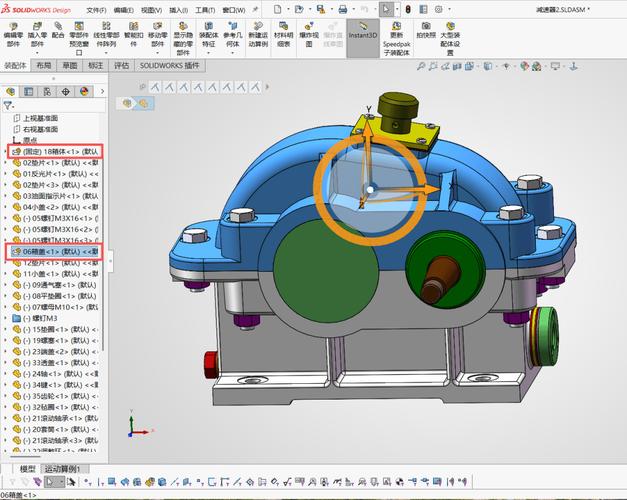This screenshot has height=500, width=627.
Task: Select the Mate (配合) paperclip tool
Action: click(58, 30)
